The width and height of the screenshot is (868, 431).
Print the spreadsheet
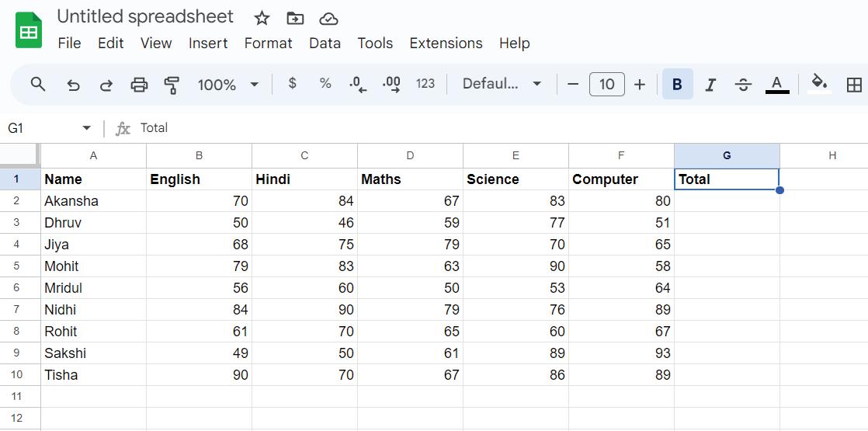(x=139, y=85)
